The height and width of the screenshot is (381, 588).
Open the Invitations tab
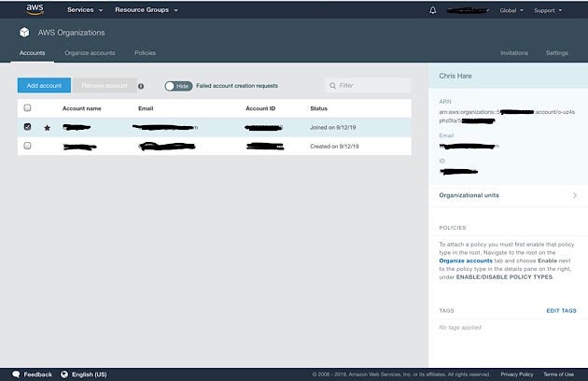click(x=514, y=53)
